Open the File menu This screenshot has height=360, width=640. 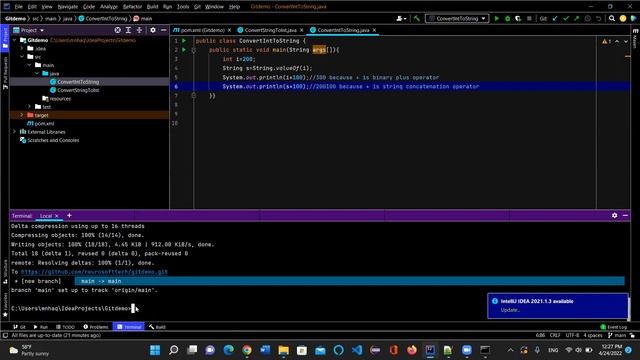pos(19,7)
